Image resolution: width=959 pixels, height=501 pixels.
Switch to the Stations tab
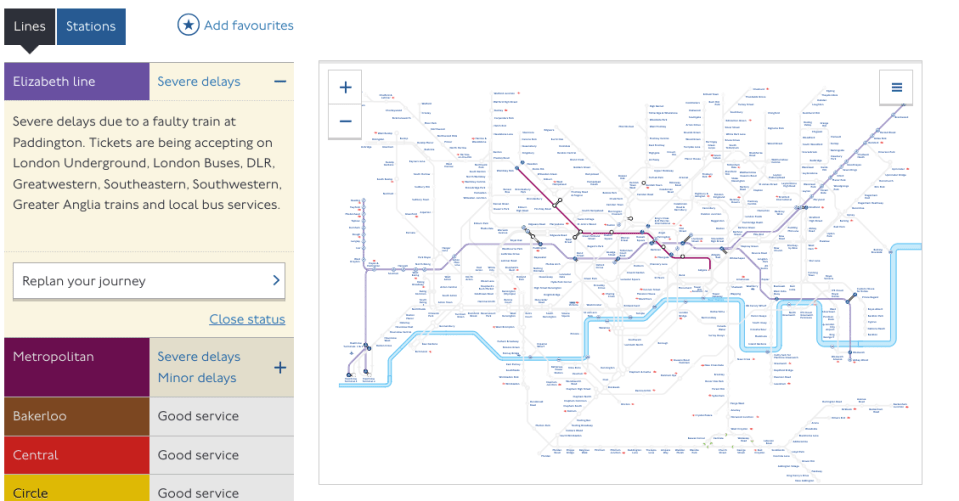point(91,26)
